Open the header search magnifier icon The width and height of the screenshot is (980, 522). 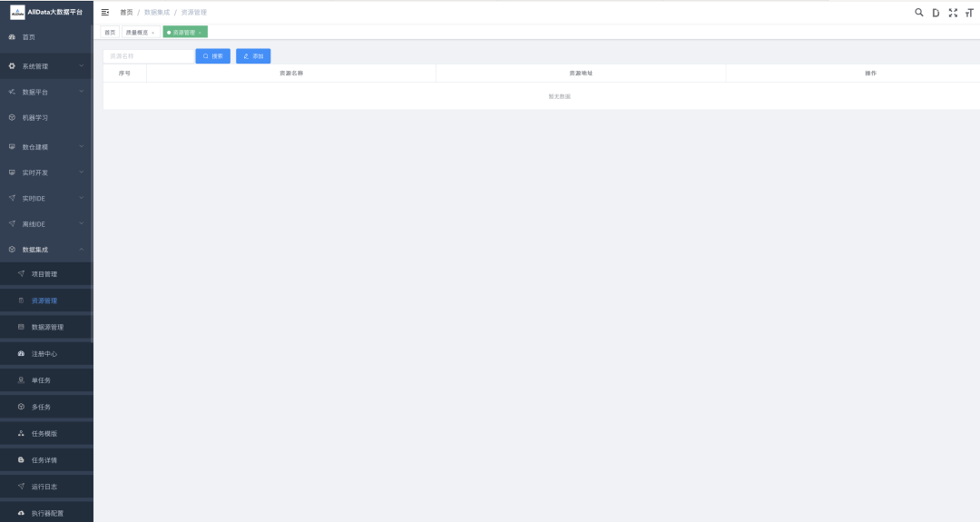[918, 13]
